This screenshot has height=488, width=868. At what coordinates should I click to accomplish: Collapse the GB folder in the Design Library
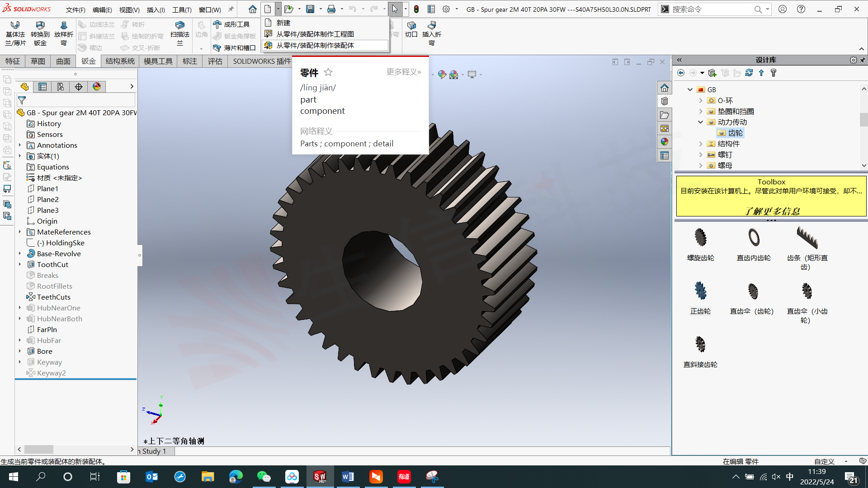[x=690, y=89]
